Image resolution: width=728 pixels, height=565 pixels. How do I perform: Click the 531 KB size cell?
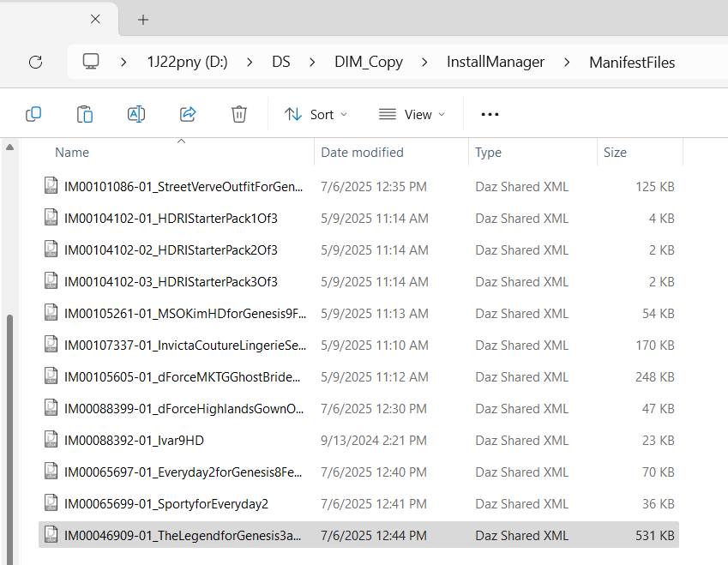(654, 535)
